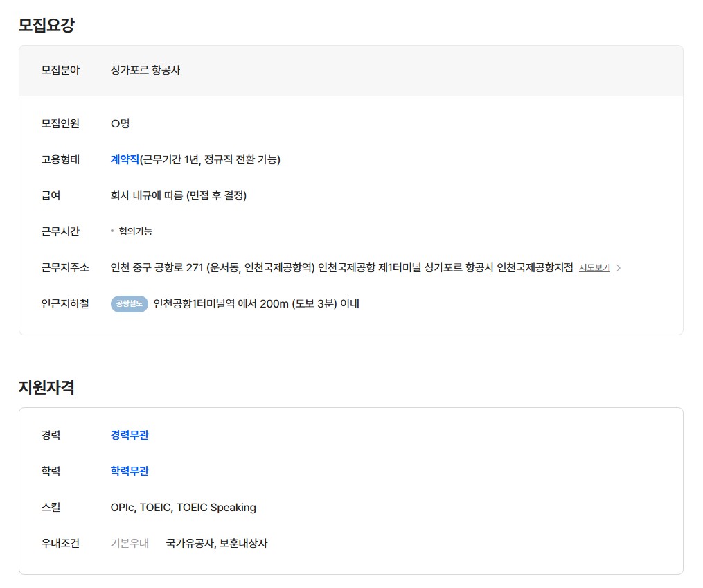Select the blue 경력무관 text
This screenshot has width=703, height=588.
tap(130, 436)
